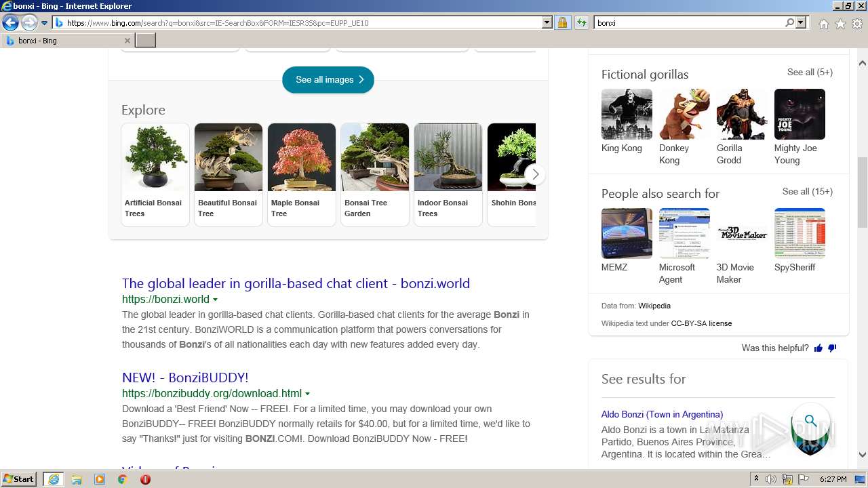Click the Explore carousel next arrow
Image resolution: width=868 pixels, height=488 pixels.
535,174
